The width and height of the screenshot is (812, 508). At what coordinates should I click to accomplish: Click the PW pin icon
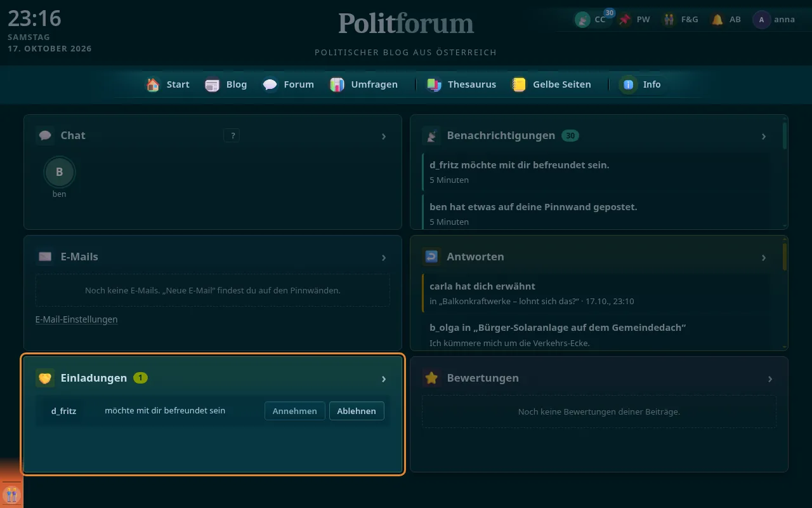tap(625, 20)
